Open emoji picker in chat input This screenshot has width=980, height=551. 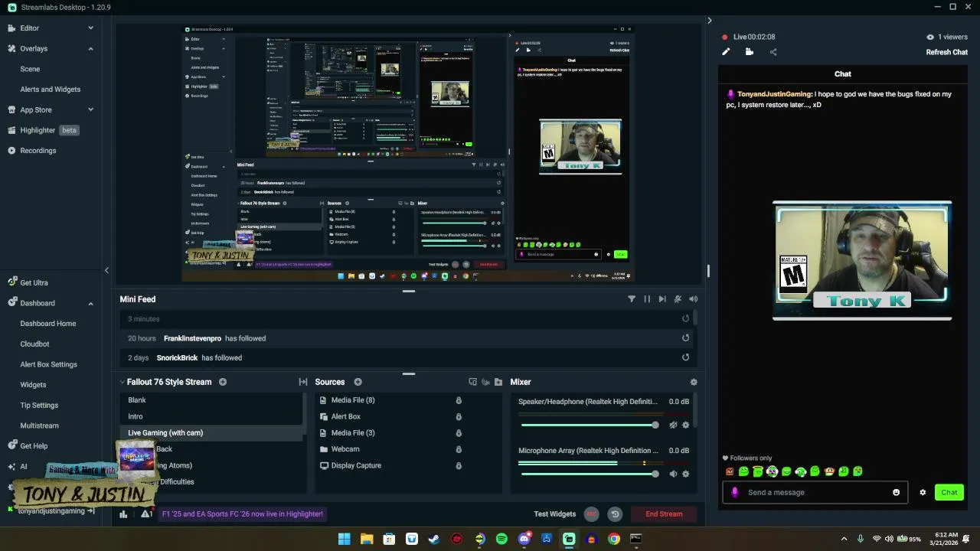pyautogui.click(x=897, y=493)
